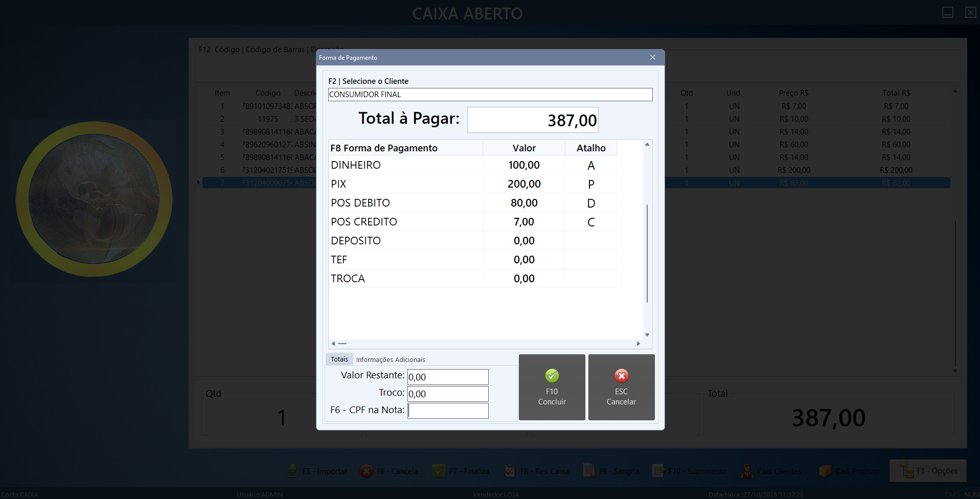Close the Forma de Pagamento dialog

pos(652,57)
